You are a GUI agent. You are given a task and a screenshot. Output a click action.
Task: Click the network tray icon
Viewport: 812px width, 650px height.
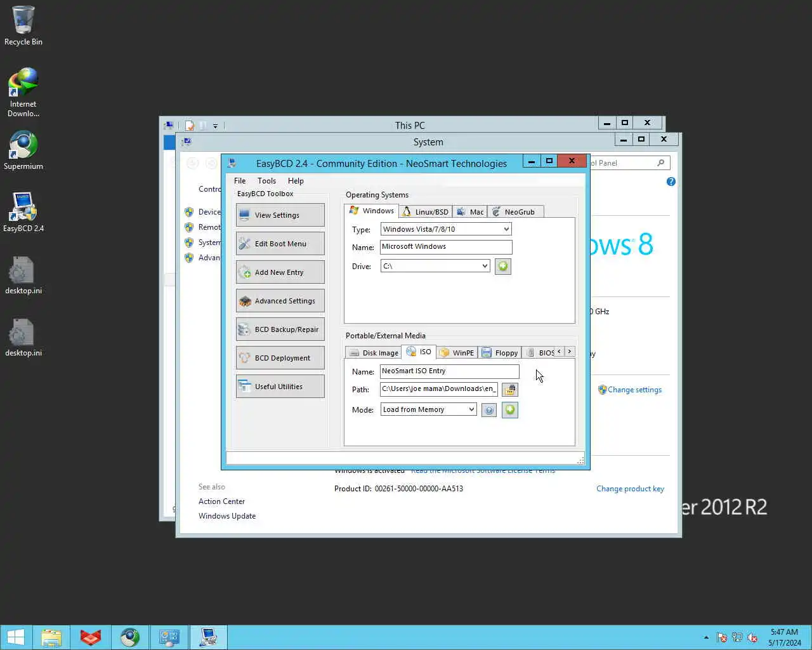(737, 637)
